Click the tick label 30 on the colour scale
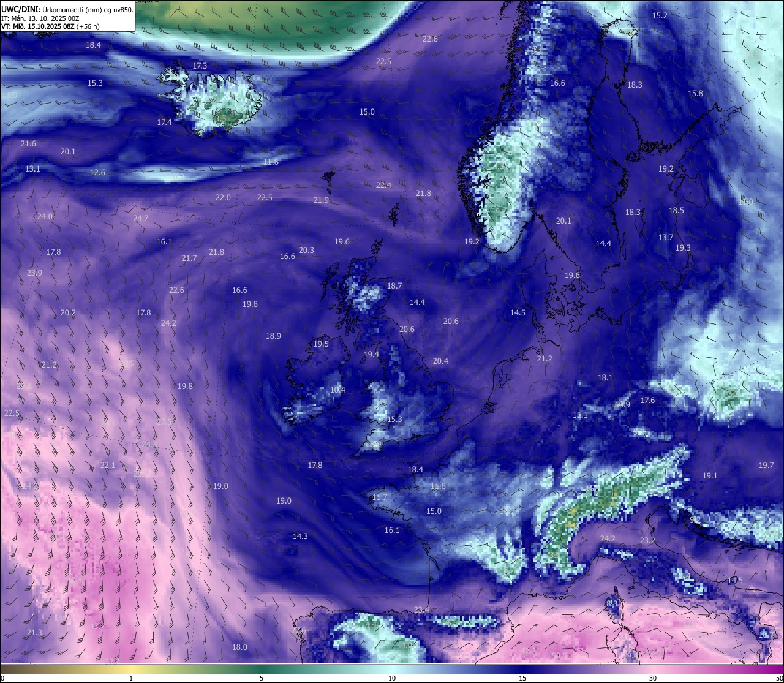 pos(653,678)
